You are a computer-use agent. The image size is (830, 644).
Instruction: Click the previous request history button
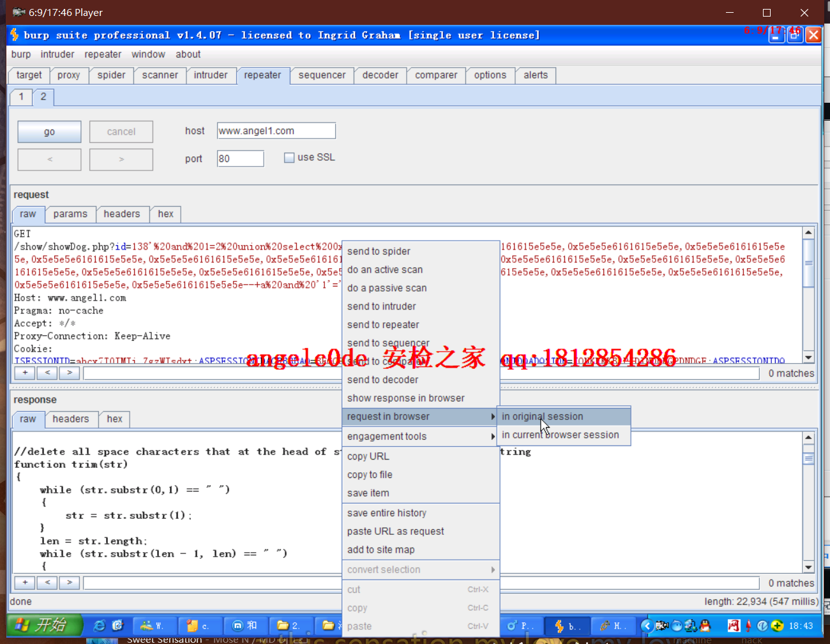click(49, 160)
